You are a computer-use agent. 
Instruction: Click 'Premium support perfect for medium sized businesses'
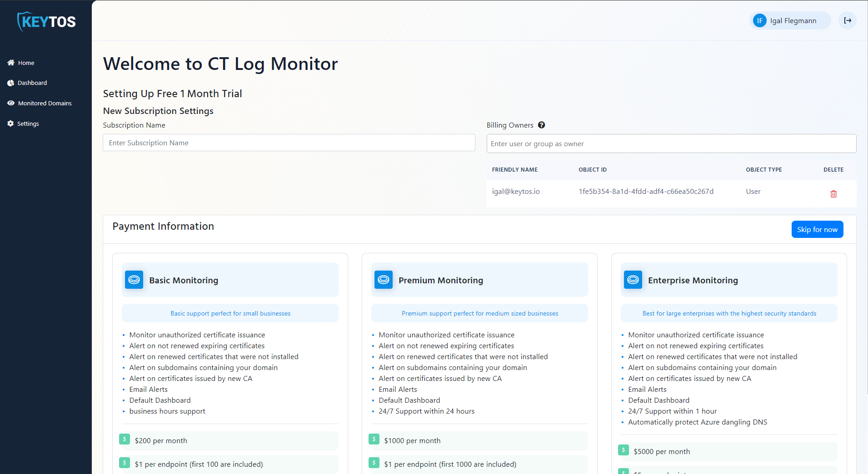480,313
